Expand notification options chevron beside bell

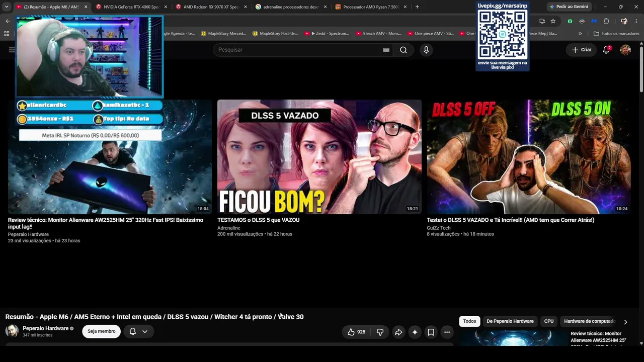tap(145, 332)
